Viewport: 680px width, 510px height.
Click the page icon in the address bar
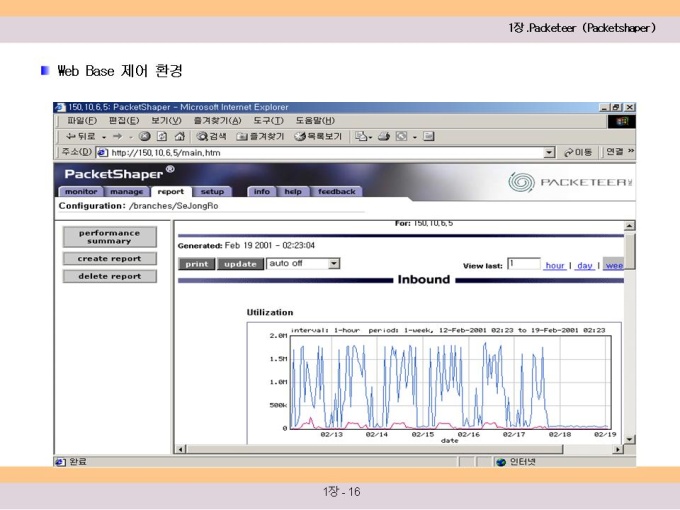point(102,152)
